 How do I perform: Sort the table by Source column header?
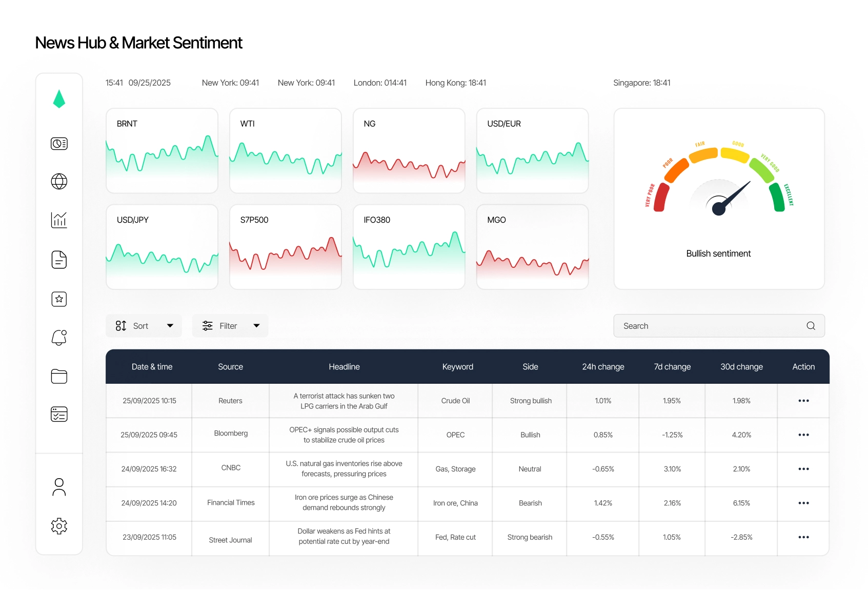point(230,366)
